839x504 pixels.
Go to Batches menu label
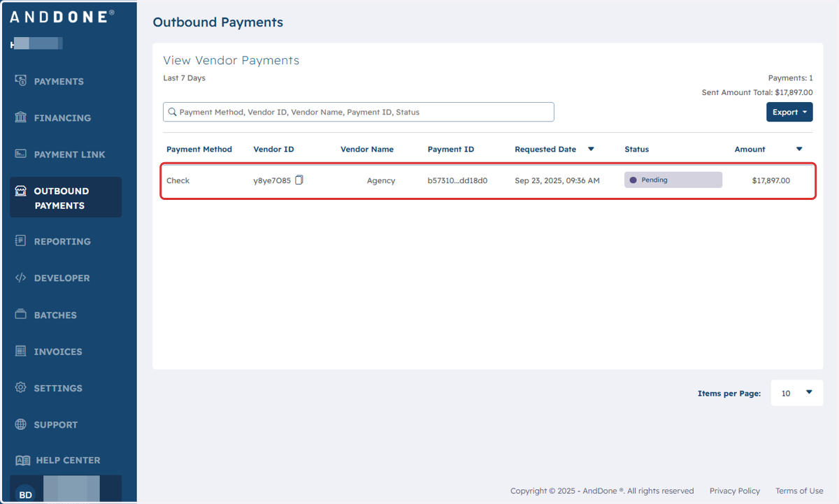pyautogui.click(x=55, y=315)
